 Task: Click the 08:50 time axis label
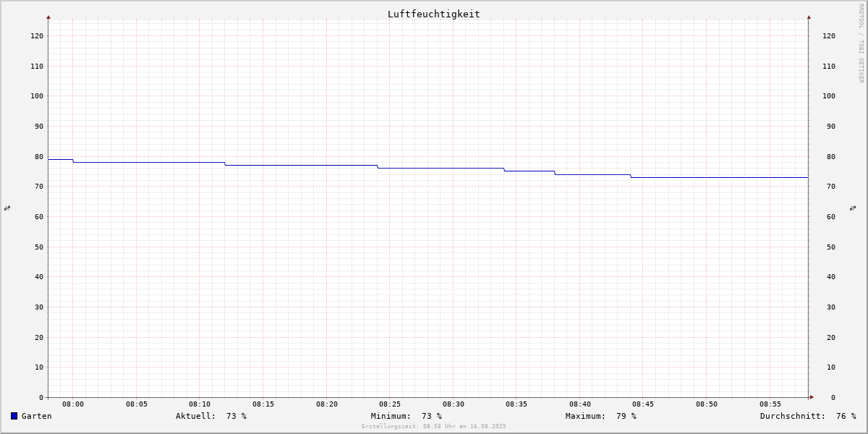pyautogui.click(x=707, y=404)
